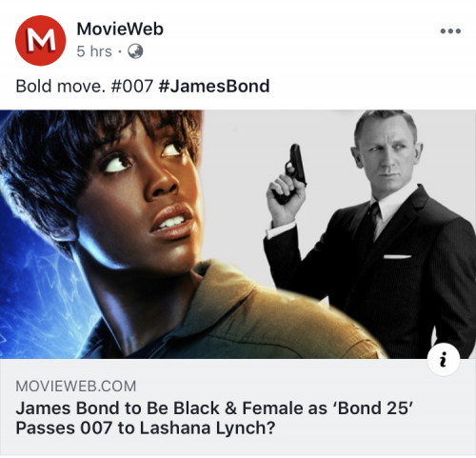Open the MovieWeb red M profile picture
Screen dimensions: 476x458
41,41
